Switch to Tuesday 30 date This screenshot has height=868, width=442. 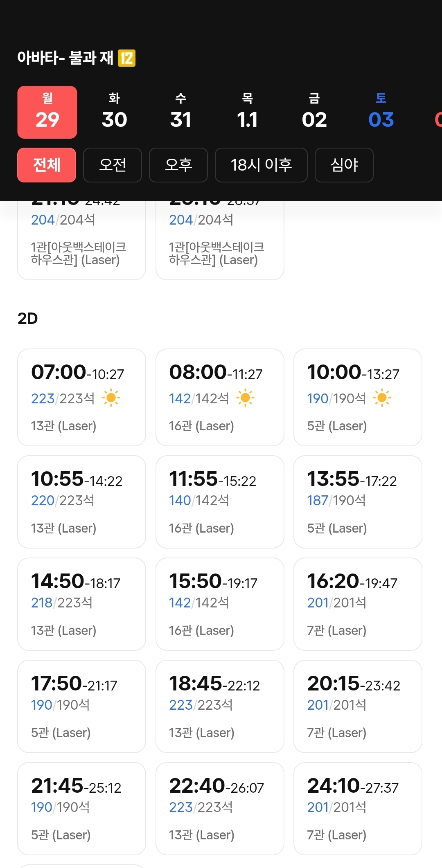[114, 112]
